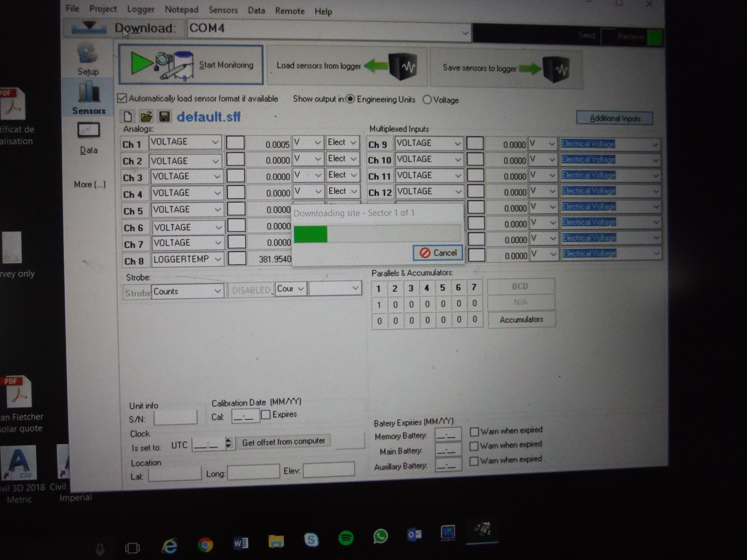
Task: Click the new sensor file icon
Action: click(128, 117)
